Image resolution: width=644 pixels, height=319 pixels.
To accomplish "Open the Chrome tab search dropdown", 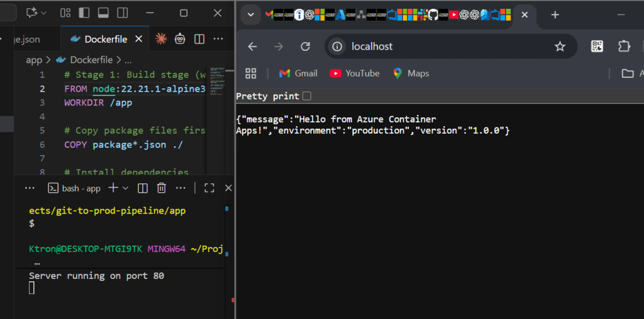I will [x=250, y=15].
